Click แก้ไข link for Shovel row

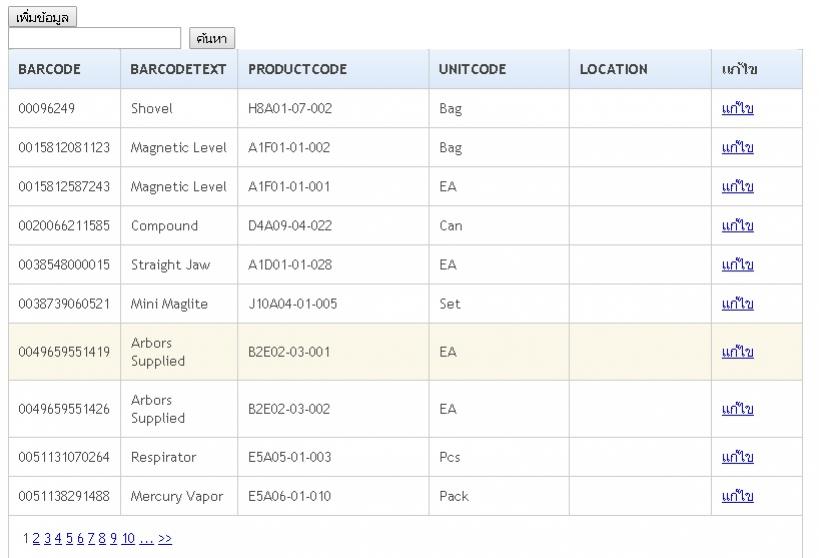(x=737, y=109)
